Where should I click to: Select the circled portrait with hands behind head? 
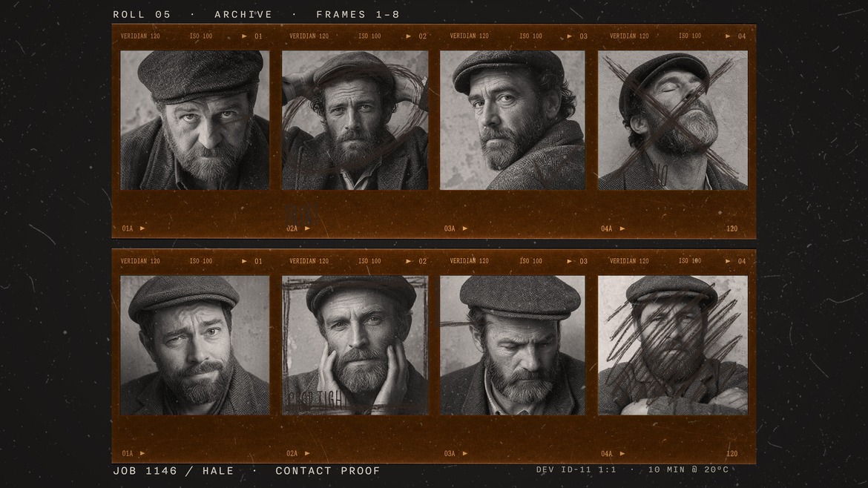(355, 120)
